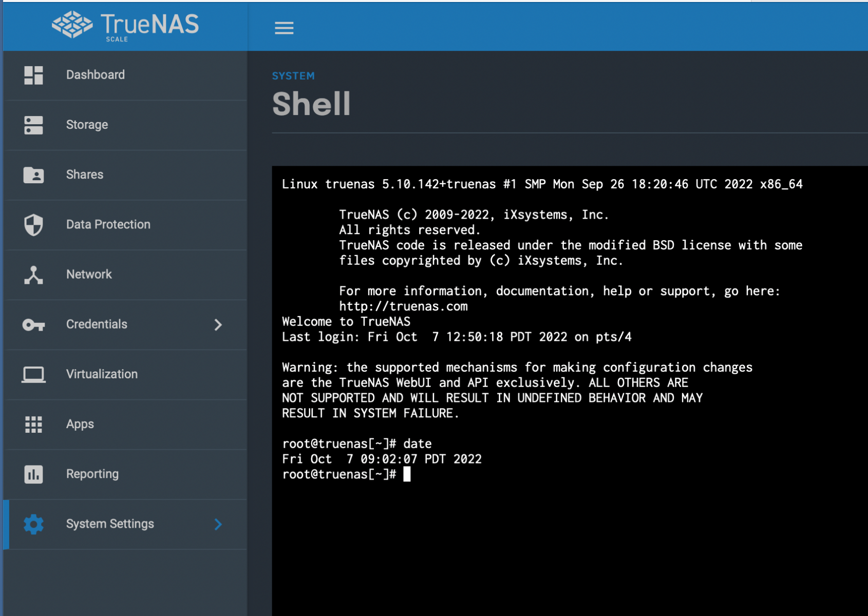Click the 'date' command line in the shell
868x616 pixels.
coord(357,444)
